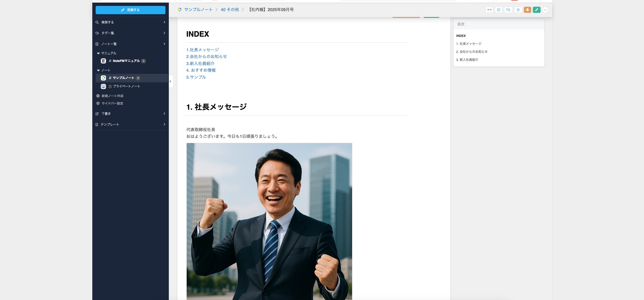The image size is (644, 300).
Task: Click the NotePMマニュアル note icon
Action: pyautogui.click(x=103, y=61)
